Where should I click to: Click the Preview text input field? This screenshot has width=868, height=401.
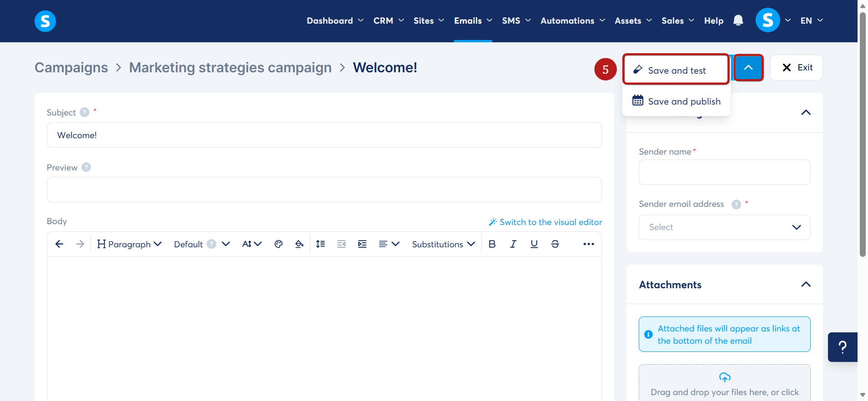[x=324, y=190]
